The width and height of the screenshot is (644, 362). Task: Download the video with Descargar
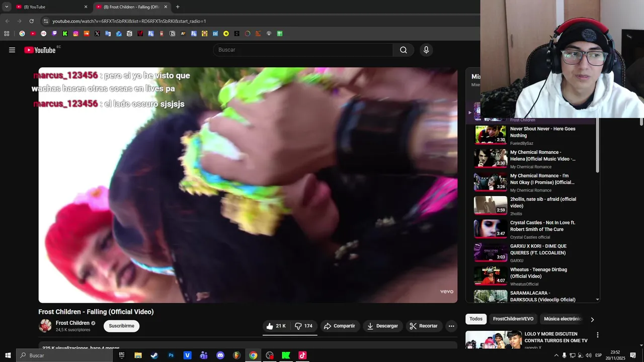point(383,326)
